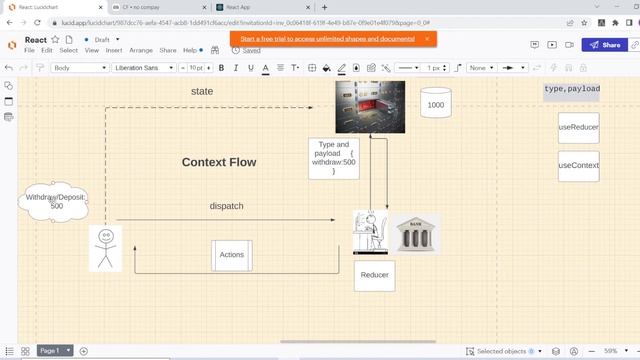640x360 pixels.
Task: Open the Liberation Sans font dropdown
Action: pos(144,68)
